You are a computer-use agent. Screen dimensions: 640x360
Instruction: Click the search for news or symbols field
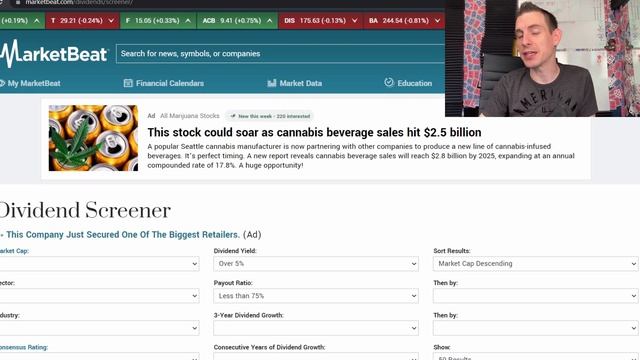tap(280, 54)
